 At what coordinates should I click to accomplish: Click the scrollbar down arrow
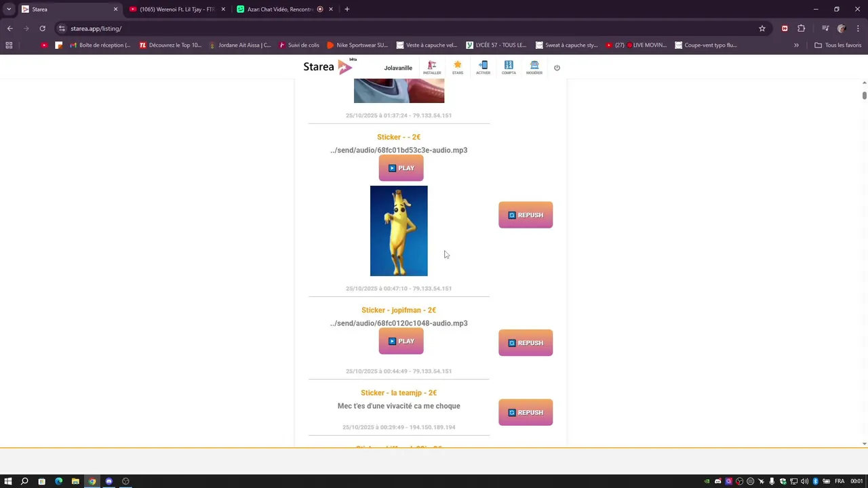pos(865,444)
